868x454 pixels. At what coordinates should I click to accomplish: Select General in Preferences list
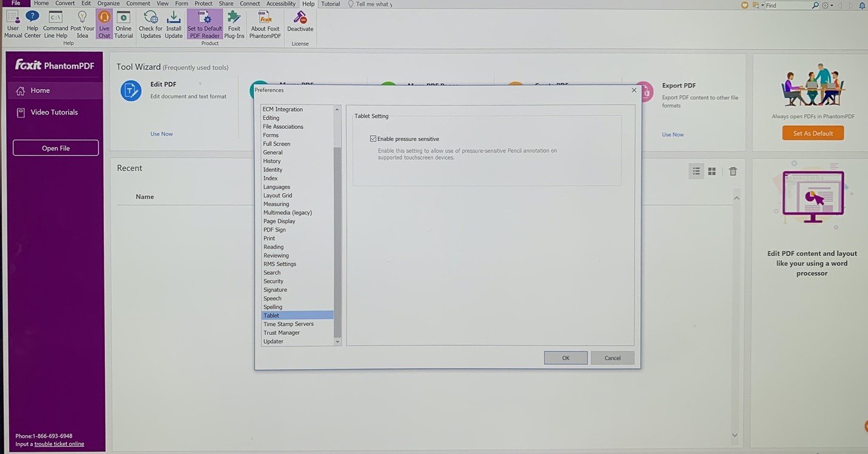click(x=273, y=153)
